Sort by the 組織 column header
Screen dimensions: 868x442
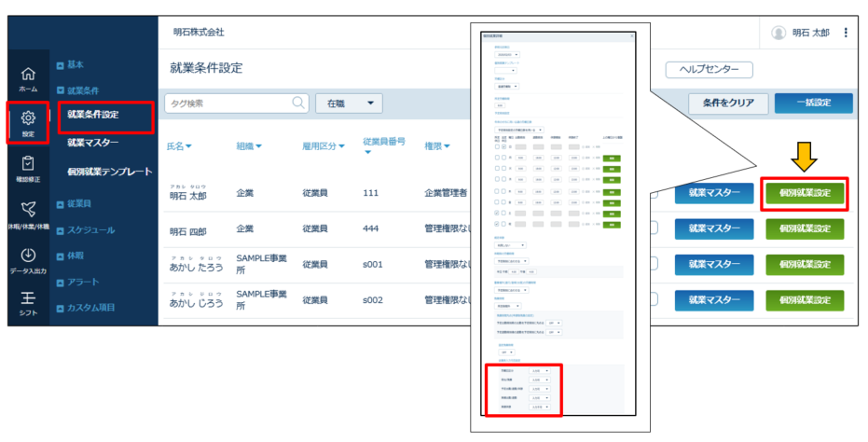coord(249,146)
